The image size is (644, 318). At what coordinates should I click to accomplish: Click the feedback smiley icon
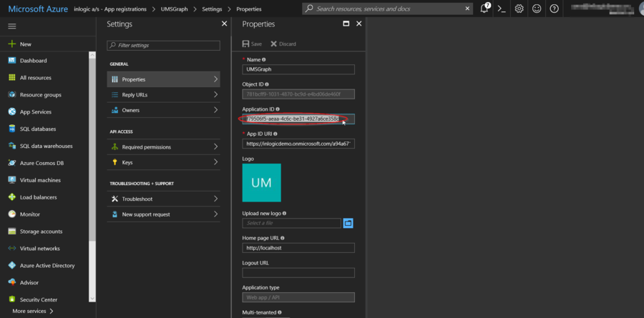coord(537,9)
